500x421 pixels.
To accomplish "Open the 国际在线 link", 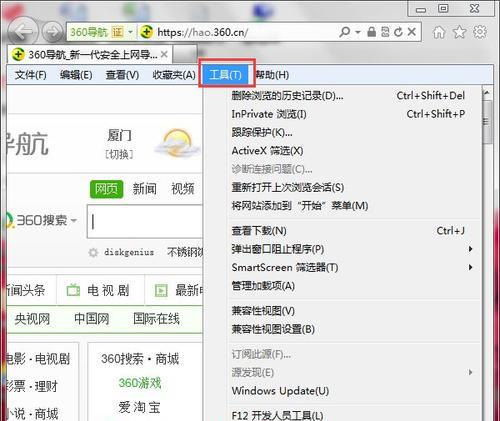I will pyautogui.click(x=156, y=319).
